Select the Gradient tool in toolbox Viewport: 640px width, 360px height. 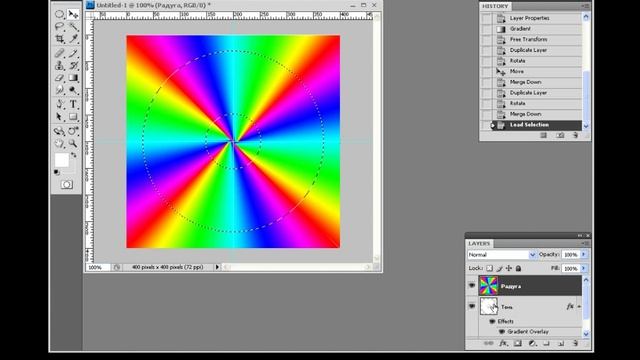pyautogui.click(x=73, y=78)
